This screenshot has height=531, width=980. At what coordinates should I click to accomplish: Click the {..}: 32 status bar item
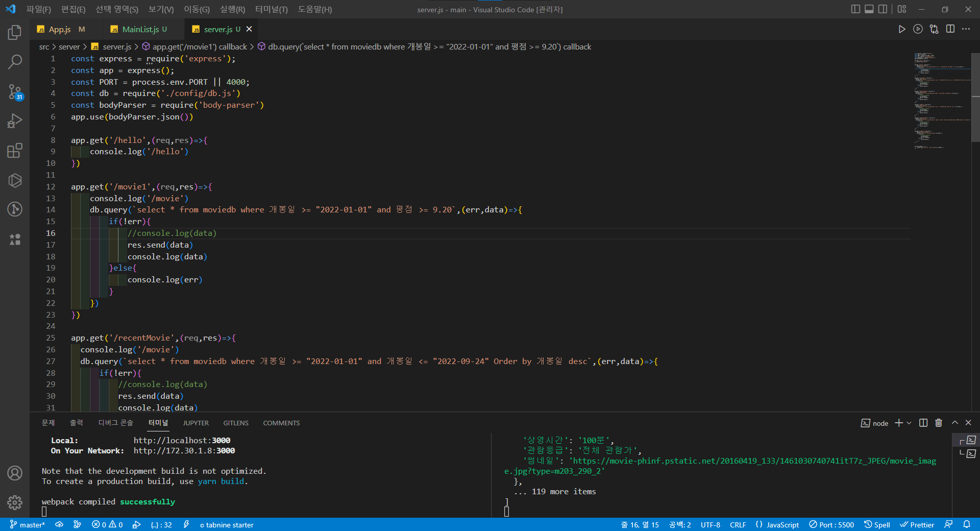coord(161,524)
